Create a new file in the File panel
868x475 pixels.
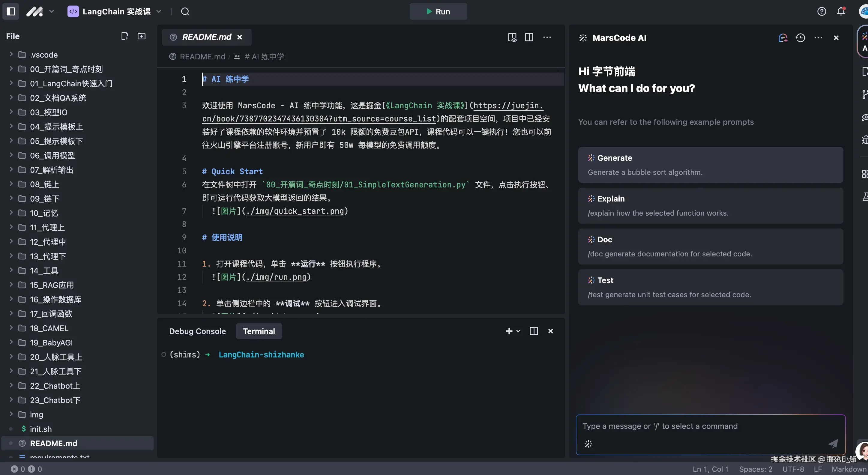click(x=125, y=36)
